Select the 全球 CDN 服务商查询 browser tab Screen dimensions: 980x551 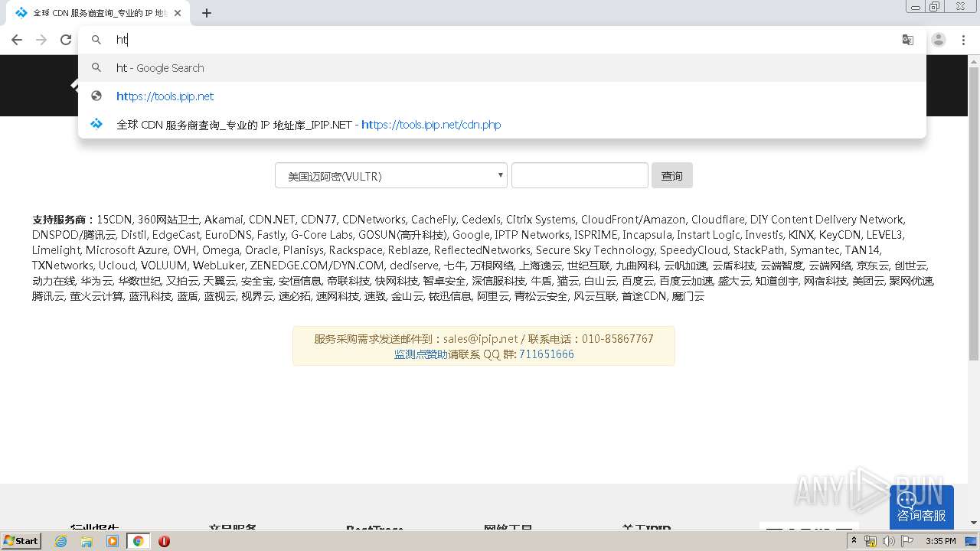click(97, 13)
